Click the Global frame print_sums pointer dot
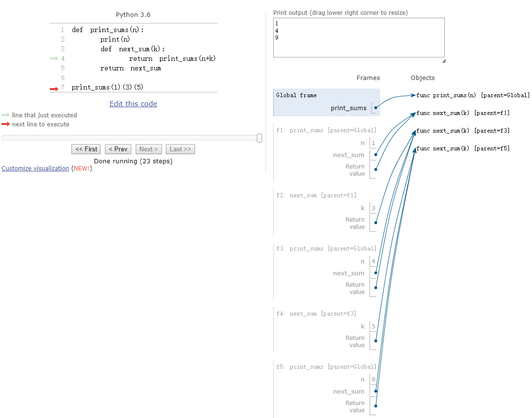This screenshot has height=418, width=532. [376, 108]
